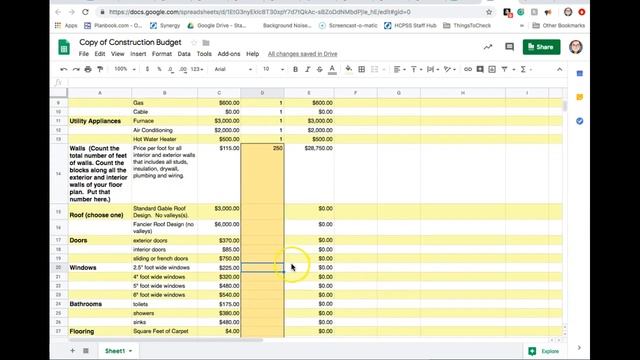The width and height of the screenshot is (640, 360).
Task: Open the merge cells options
Action: 378,69
